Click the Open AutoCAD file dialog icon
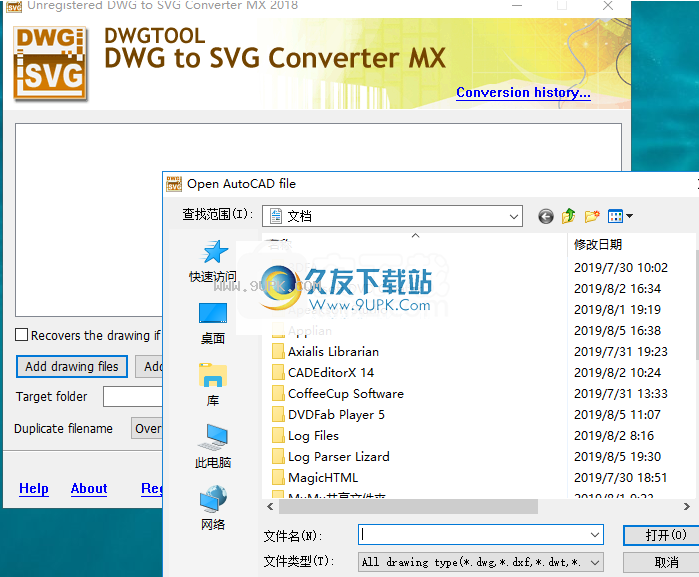 pyautogui.click(x=174, y=184)
